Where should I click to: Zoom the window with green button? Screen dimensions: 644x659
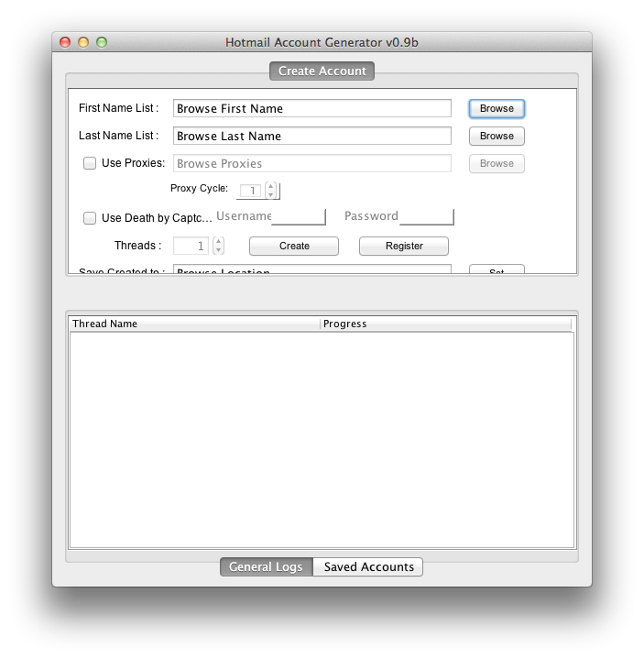(x=102, y=42)
